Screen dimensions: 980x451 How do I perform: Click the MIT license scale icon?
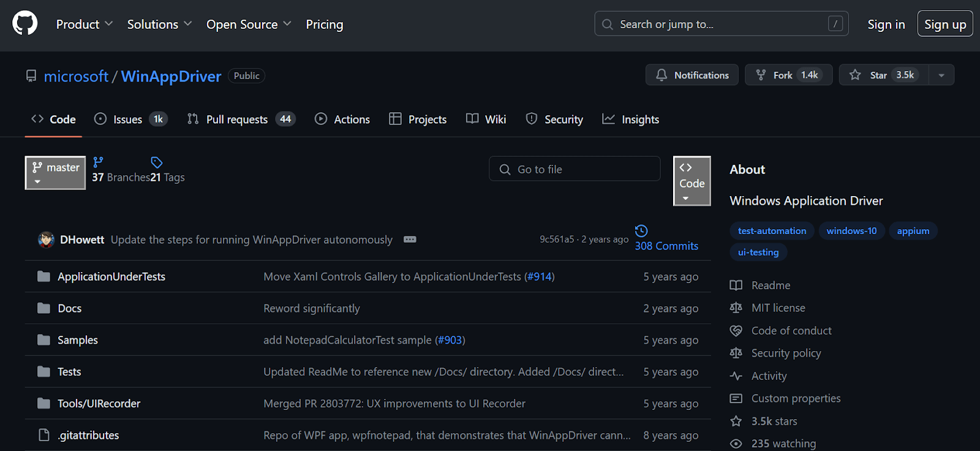point(736,308)
